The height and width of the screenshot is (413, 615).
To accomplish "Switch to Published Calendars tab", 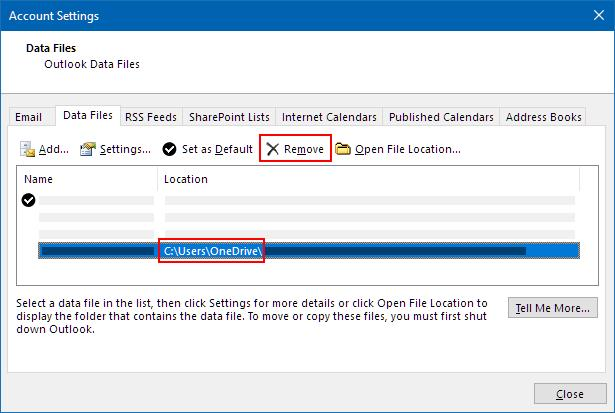I will 441,117.
